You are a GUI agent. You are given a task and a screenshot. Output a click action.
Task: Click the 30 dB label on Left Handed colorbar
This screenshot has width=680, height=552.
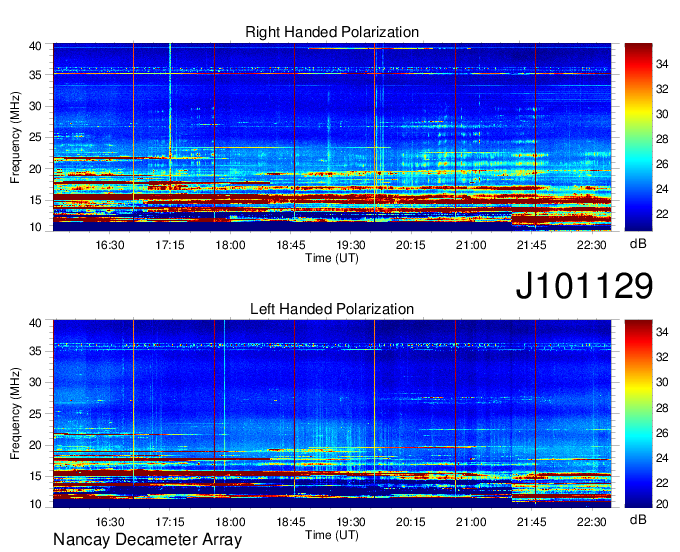click(x=662, y=382)
